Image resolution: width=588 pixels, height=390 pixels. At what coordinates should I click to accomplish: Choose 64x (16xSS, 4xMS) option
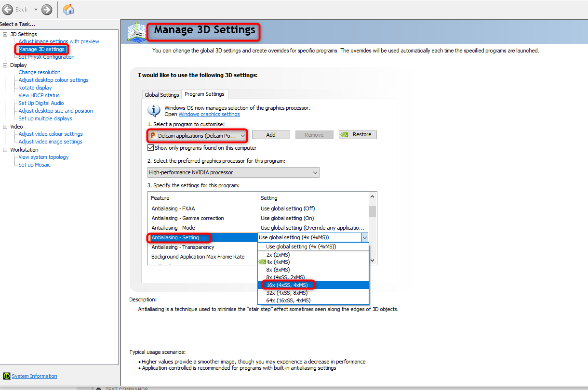pos(313,300)
